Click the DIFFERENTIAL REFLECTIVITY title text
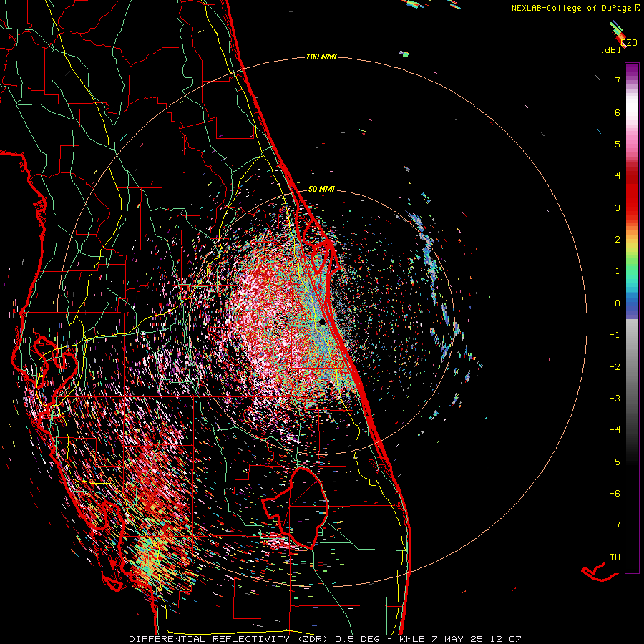Viewport: 644px width, 644px height. [x=209, y=639]
